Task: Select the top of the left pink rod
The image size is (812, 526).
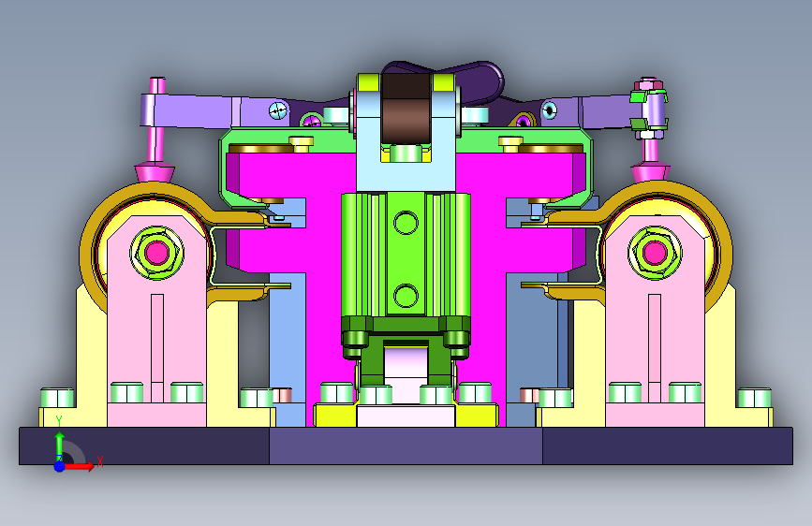Action: [x=157, y=85]
